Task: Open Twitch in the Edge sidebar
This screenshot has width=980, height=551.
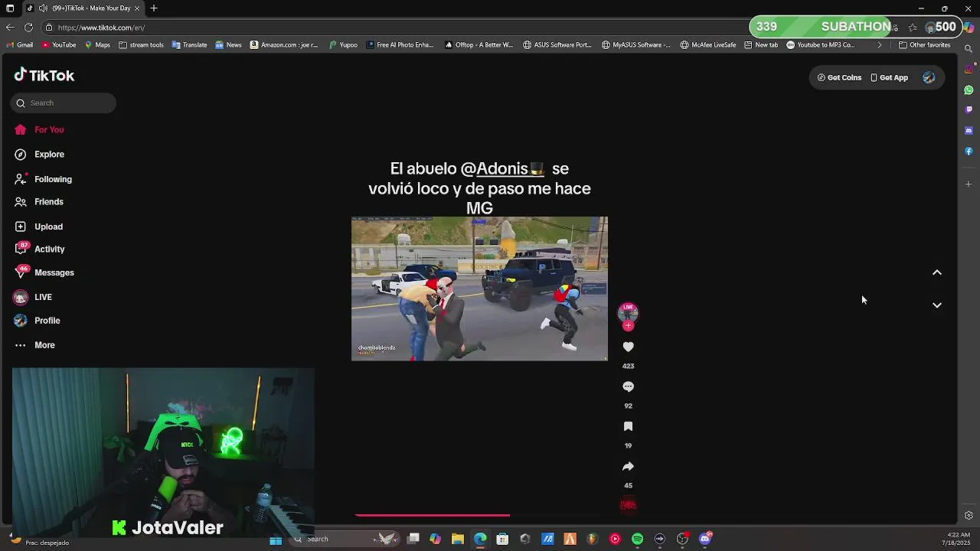Action: click(969, 110)
